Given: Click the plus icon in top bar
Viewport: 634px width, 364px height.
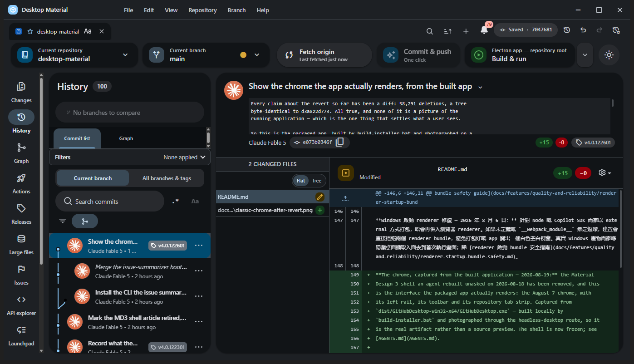Looking at the screenshot, I should (x=466, y=31).
